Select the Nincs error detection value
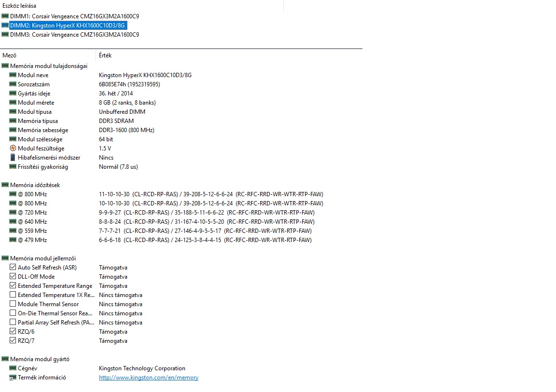 coord(106,158)
